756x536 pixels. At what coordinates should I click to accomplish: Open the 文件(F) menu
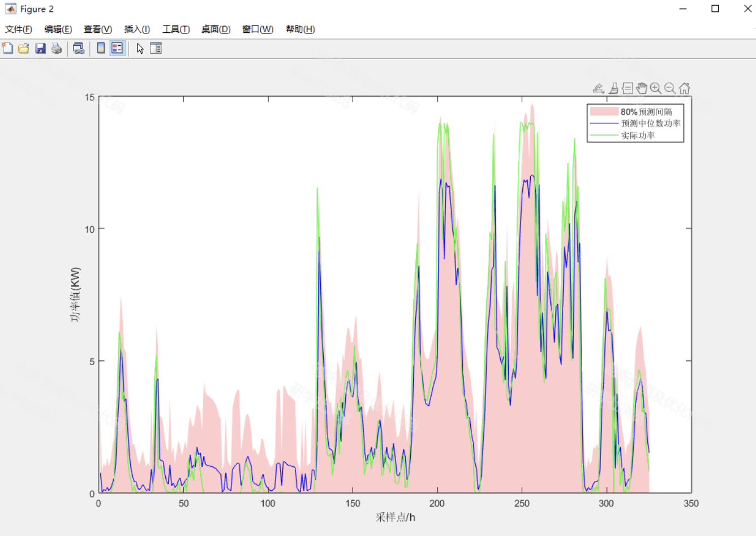click(x=19, y=29)
